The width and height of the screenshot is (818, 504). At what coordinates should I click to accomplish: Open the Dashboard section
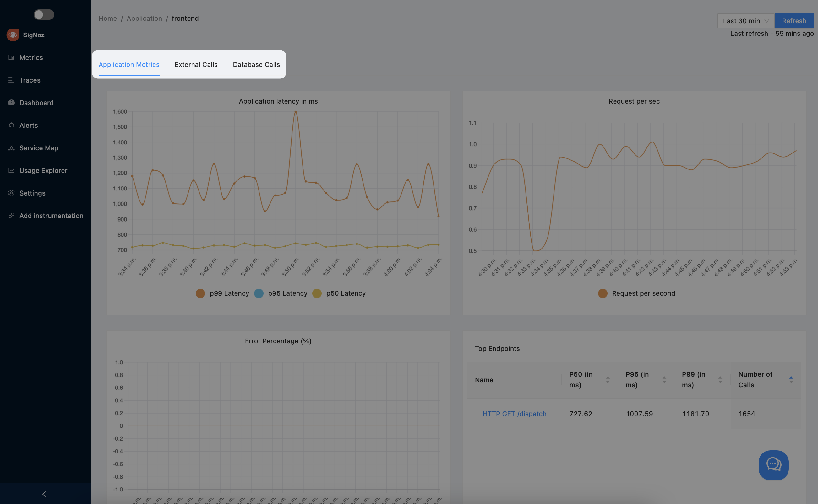pos(36,102)
